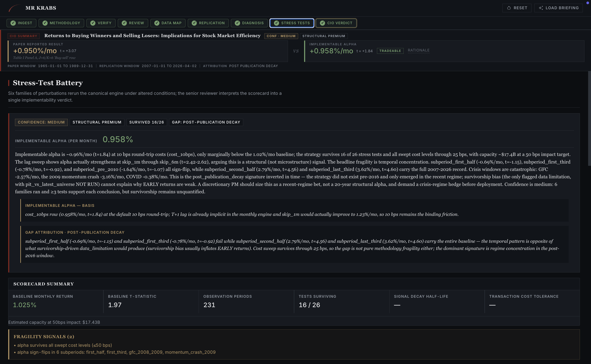Expand the IMPLEMENTABLE ALPHA — BASIS panel
The width and height of the screenshot is (591, 364).
[x=60, y=205]
